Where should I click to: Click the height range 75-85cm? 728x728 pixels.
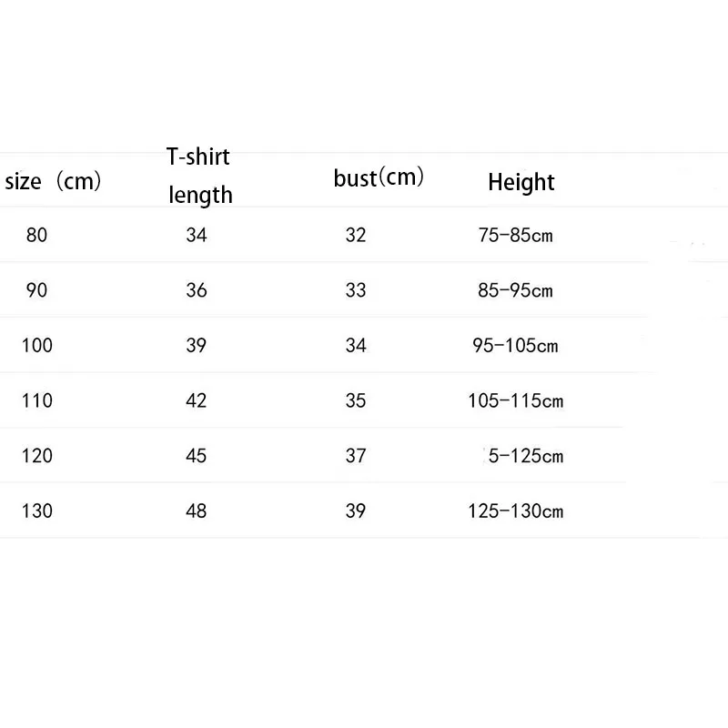(x=515, y=236)
